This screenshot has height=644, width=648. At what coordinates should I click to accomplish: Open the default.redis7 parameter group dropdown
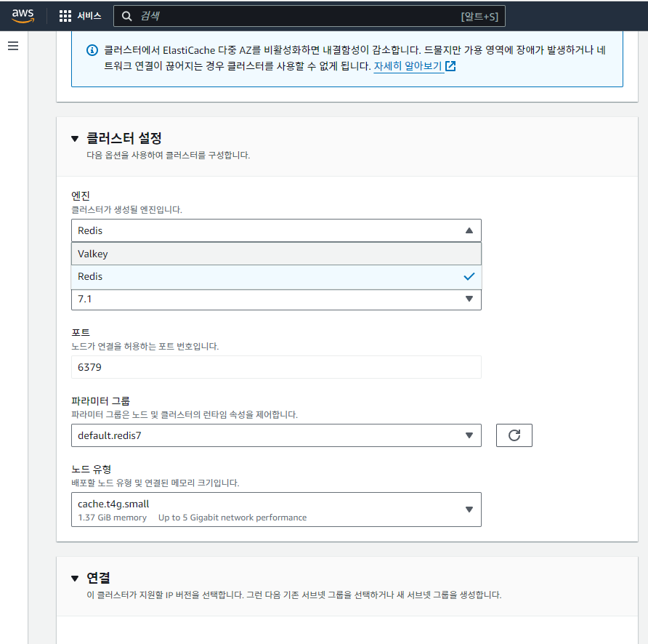[x=276, y=435]
